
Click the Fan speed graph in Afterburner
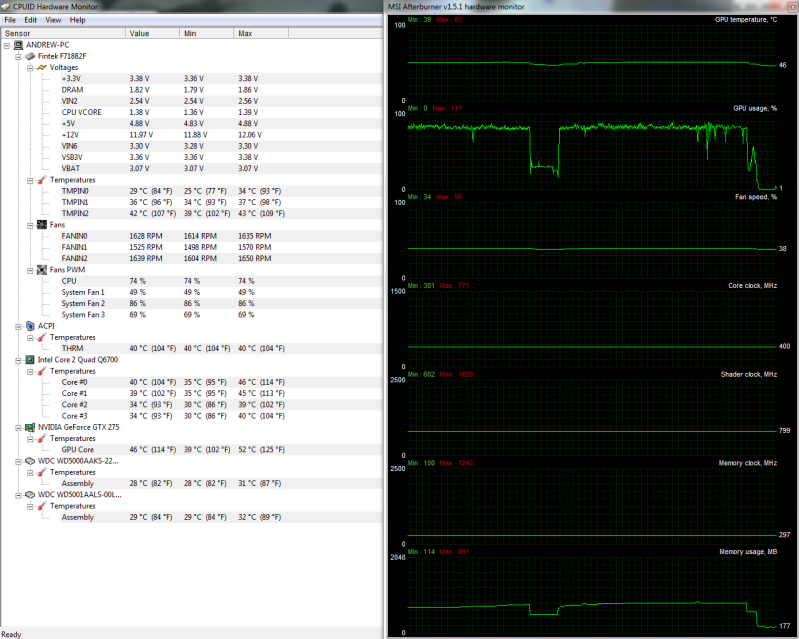click(593, 241)
